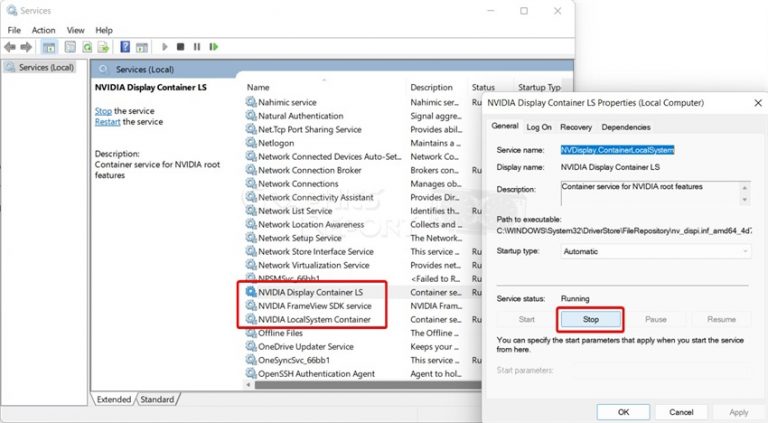
Task: Click the Restart the service link
Action: (107, 121)
